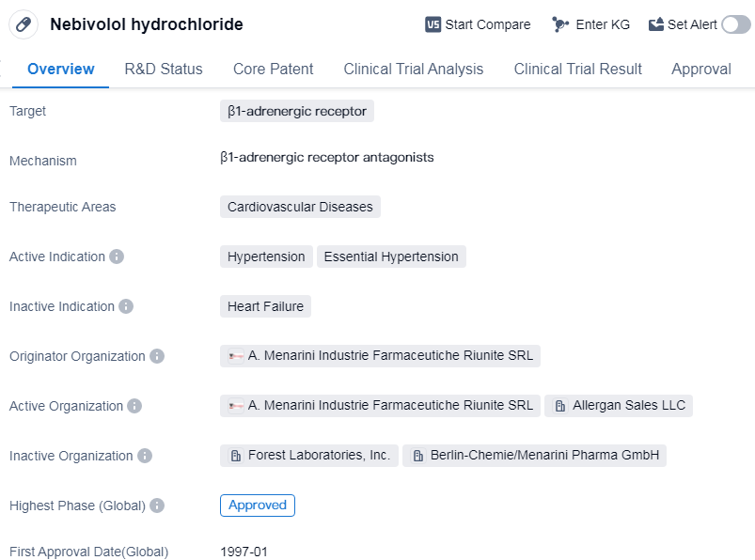Open the Allergan Sales LLC organization
Screen dimensions: 755x560
pyautogui.click(x=620, y=405)
